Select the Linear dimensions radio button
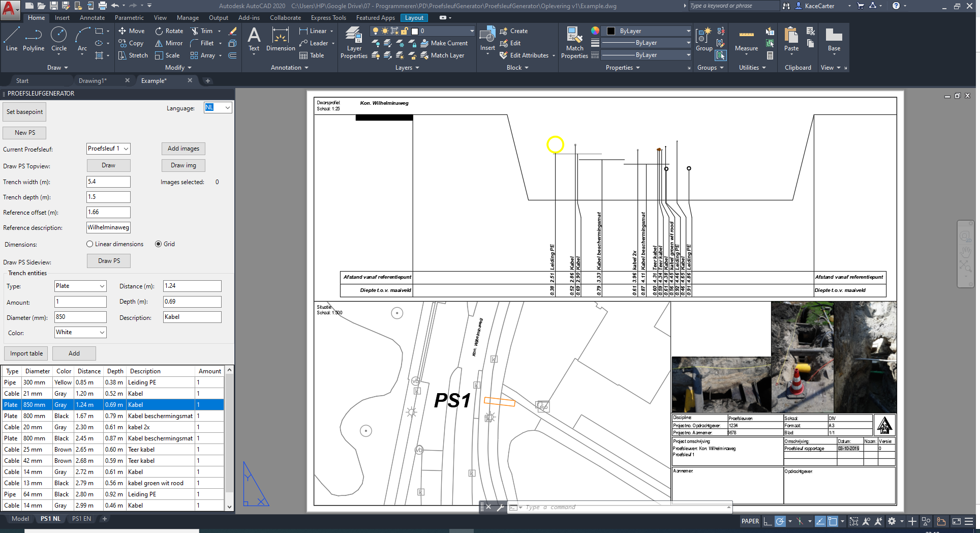The width and height of the screenshot is (980, 533). [90, 244]
